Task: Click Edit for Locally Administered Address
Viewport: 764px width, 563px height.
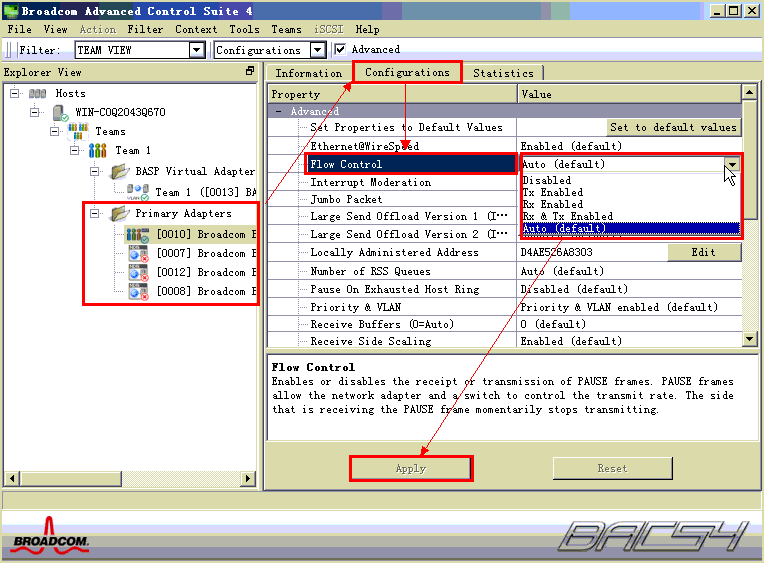Action: click(x=704, y=252)
